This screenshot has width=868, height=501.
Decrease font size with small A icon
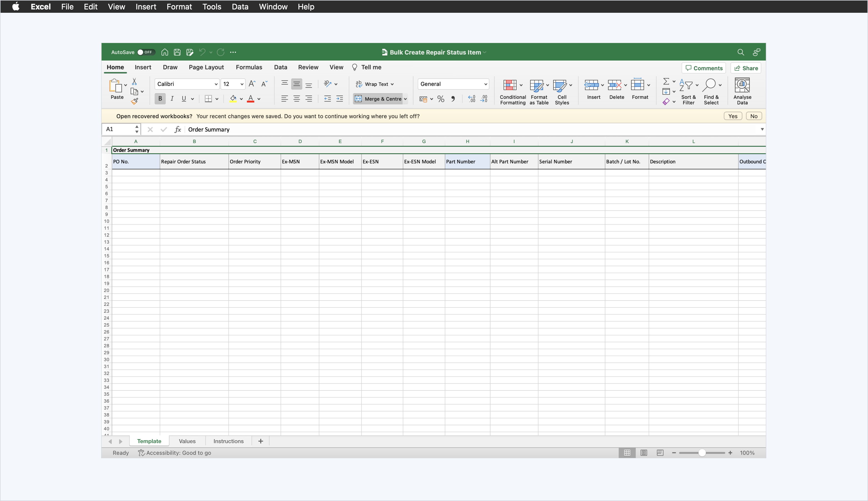264,84
